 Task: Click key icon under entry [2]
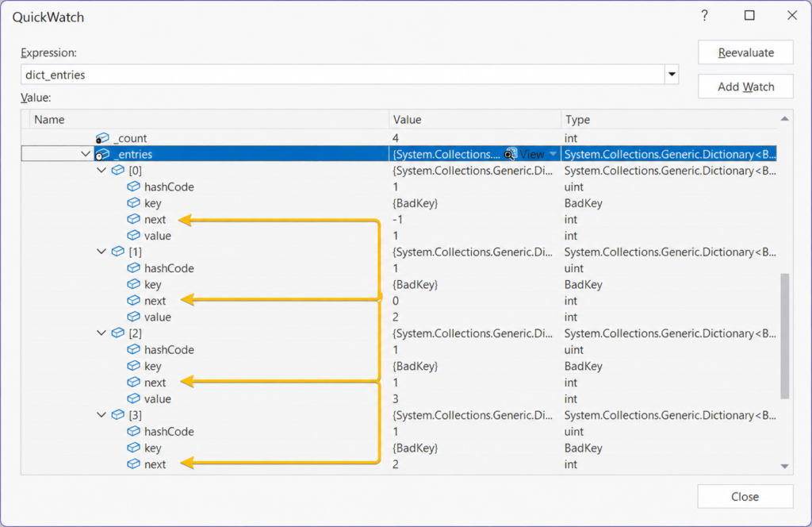(133, 366)
